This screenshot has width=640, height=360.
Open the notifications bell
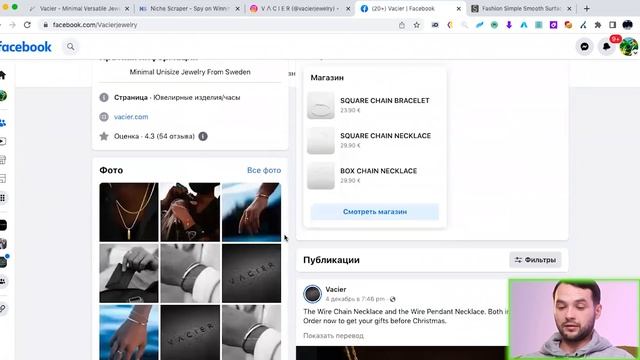pyautogui.click(x=607, y=47)
